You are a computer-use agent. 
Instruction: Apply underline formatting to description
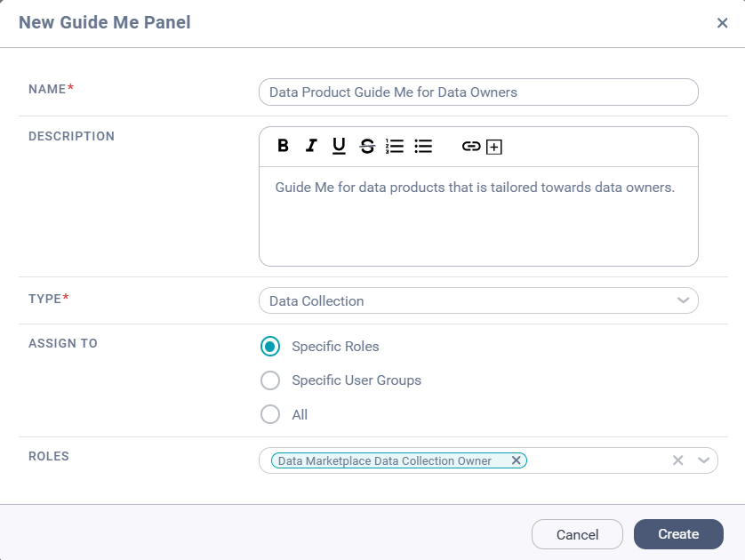click(339, 146)
